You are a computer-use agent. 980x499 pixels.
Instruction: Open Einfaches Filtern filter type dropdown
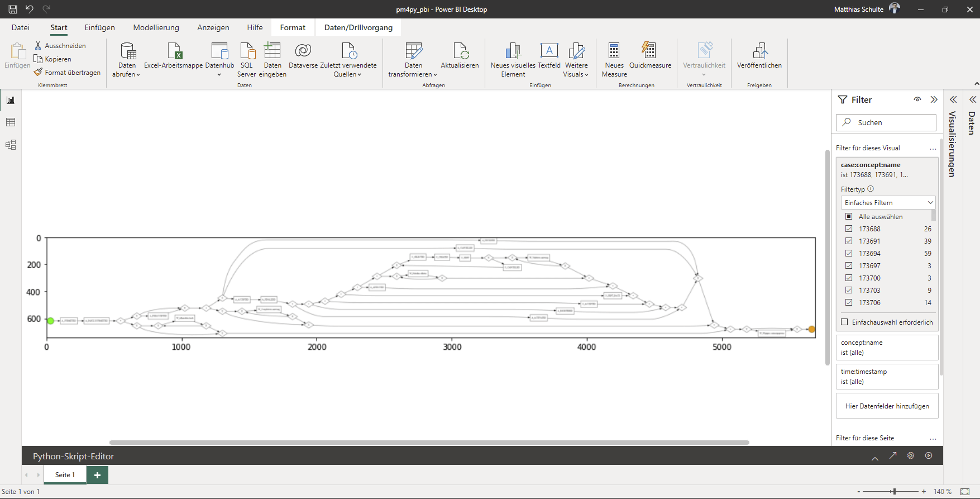coord(888,202)
